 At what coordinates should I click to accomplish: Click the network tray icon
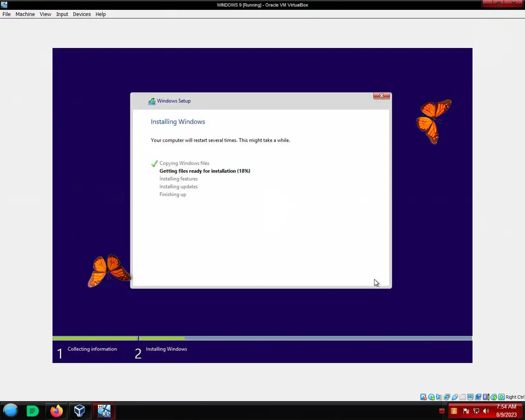[x=476, y=411]
